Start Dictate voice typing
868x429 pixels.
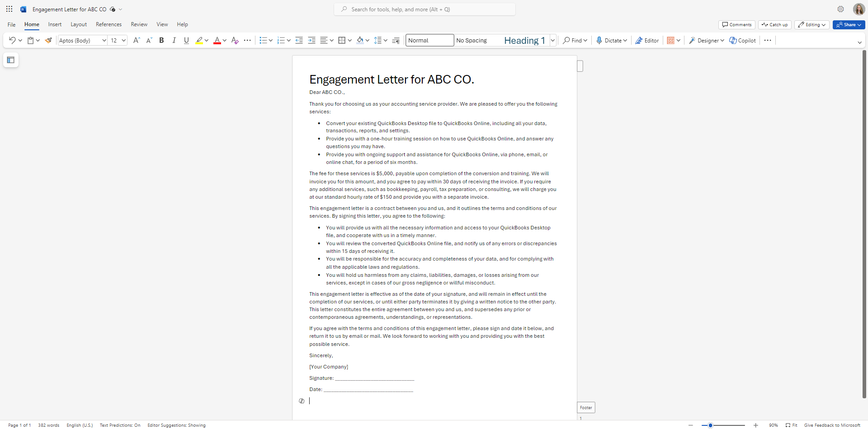click(x=608, y=40)
